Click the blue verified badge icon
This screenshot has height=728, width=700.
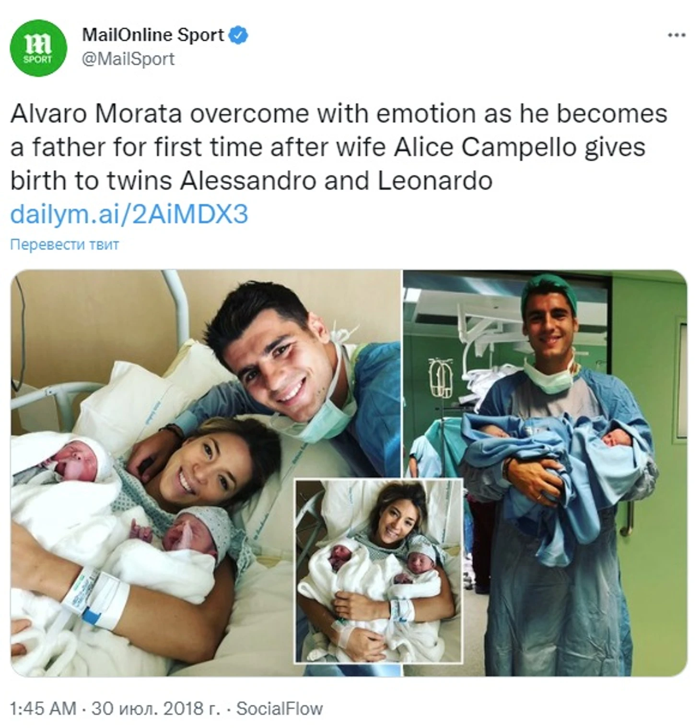tap(238, 35)
